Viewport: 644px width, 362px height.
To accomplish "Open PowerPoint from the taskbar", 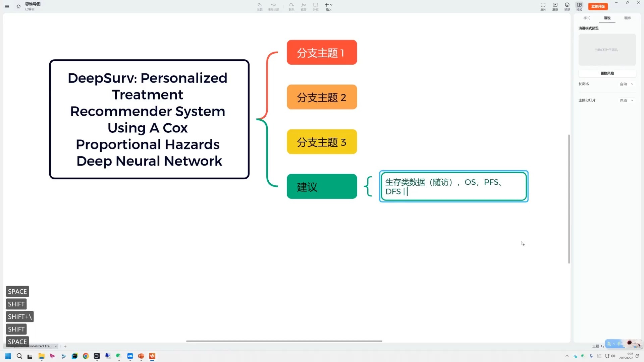I will pyautogui.click(x=141, y=356).
